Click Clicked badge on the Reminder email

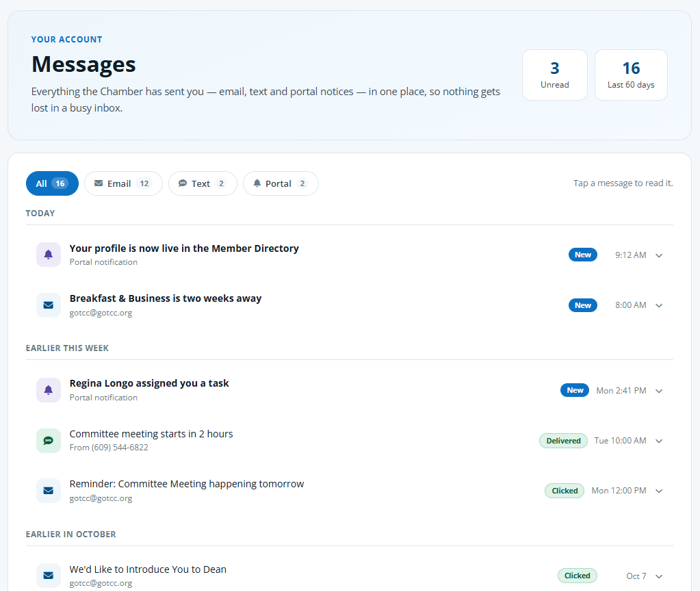(x=565, y=491)
